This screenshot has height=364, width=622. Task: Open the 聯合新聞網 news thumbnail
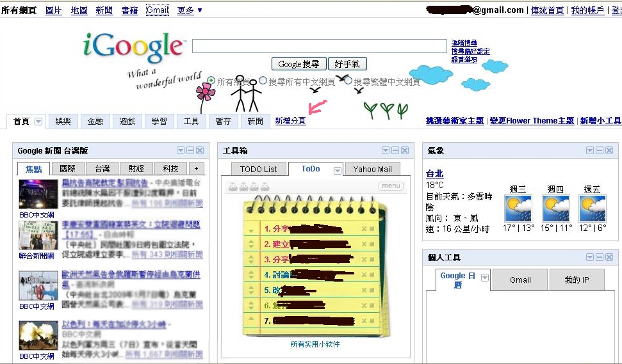pos(38,235)
